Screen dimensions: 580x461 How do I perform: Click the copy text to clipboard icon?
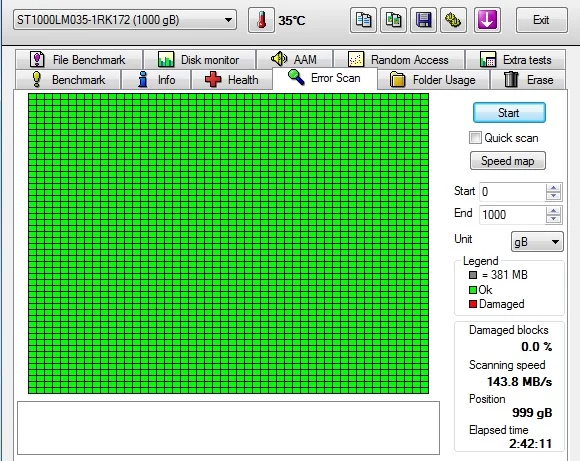(363, 20)
